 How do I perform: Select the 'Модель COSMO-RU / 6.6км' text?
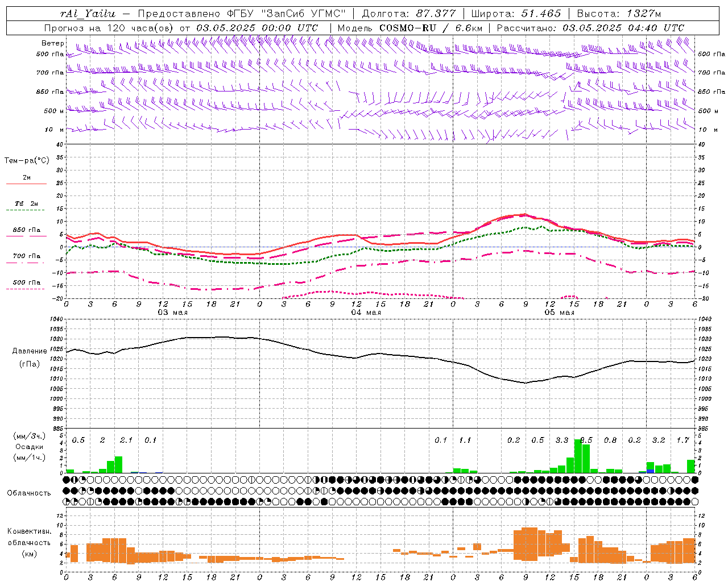tap(409, 28)
